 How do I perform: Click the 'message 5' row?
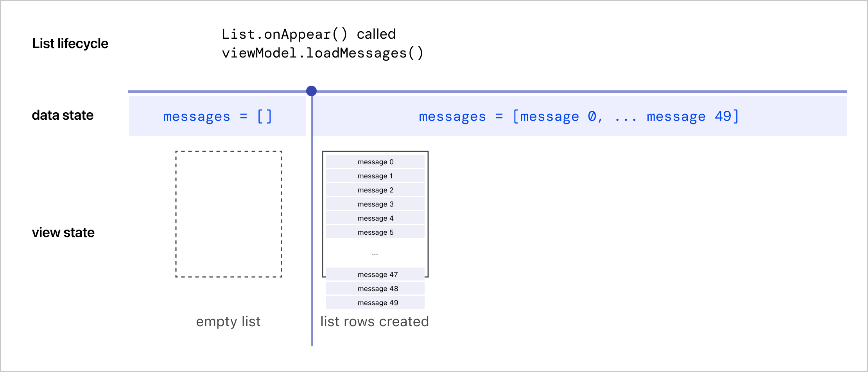[375, 232]
